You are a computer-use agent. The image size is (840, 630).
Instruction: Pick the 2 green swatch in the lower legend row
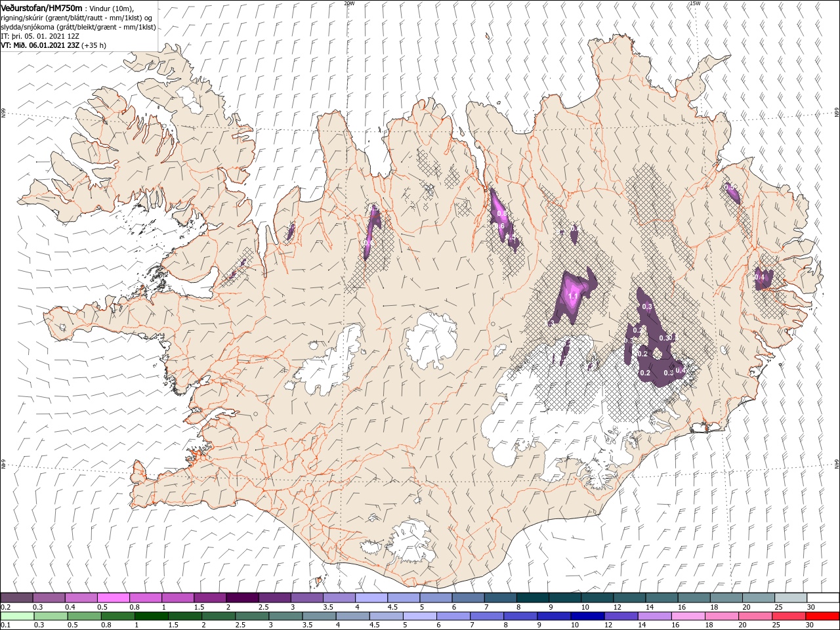[x=219, y=616]
